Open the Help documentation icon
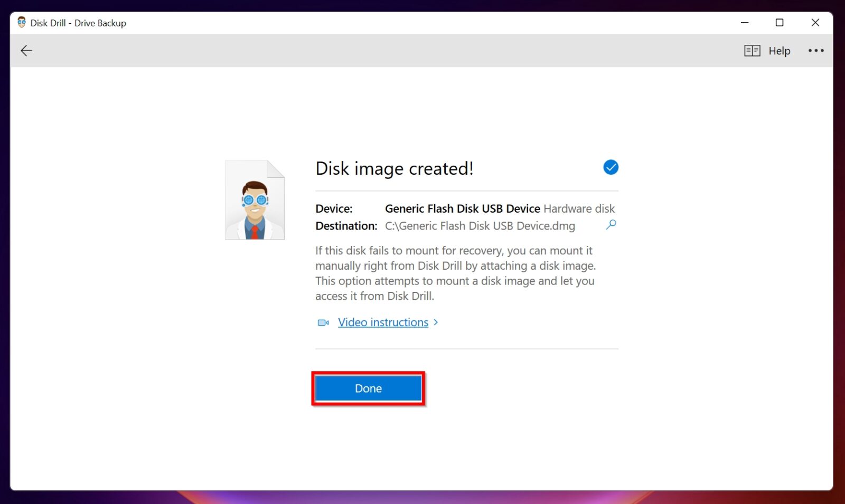845x504 pixels. pos(752,50)
